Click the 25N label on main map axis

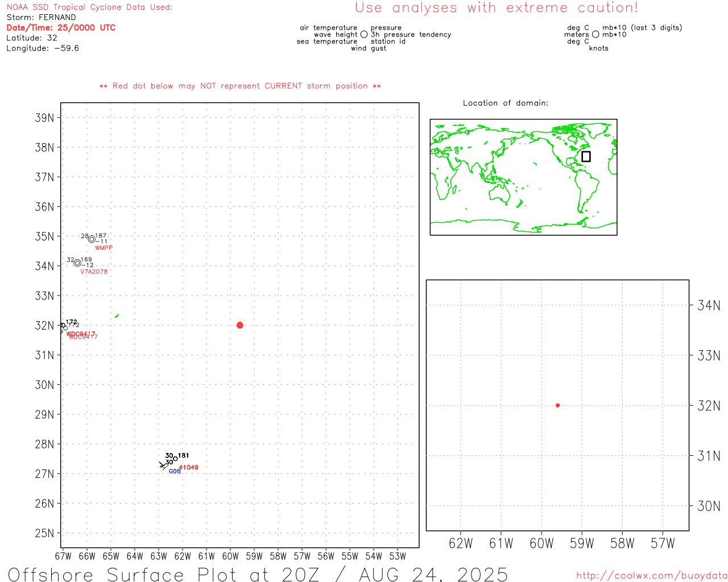pyautogui.click(x=44, y=533)
